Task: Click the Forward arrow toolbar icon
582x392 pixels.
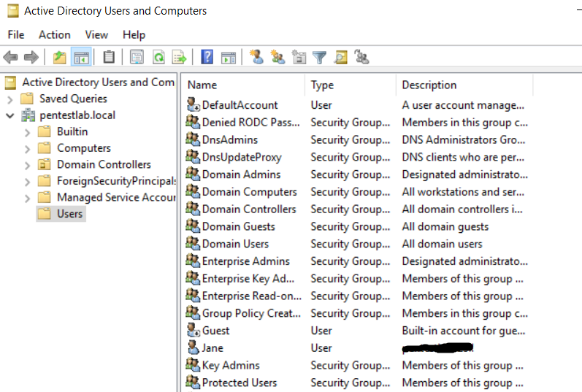Action: 31,57
